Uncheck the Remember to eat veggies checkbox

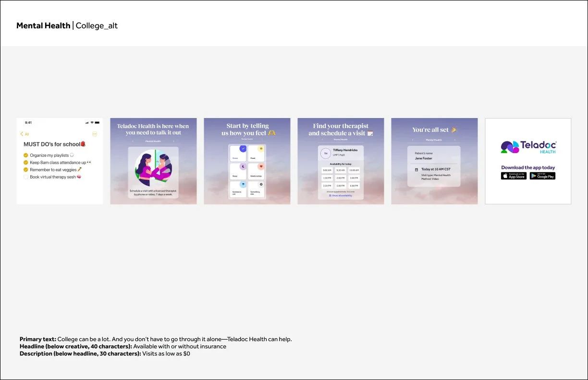click(26, 170)
